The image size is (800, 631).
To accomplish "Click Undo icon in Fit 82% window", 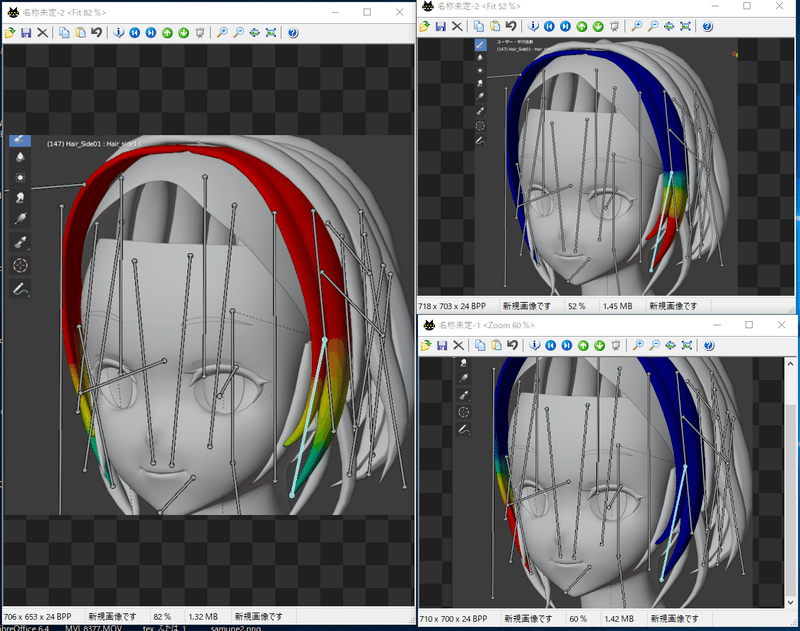I will [x=96, y=33].
